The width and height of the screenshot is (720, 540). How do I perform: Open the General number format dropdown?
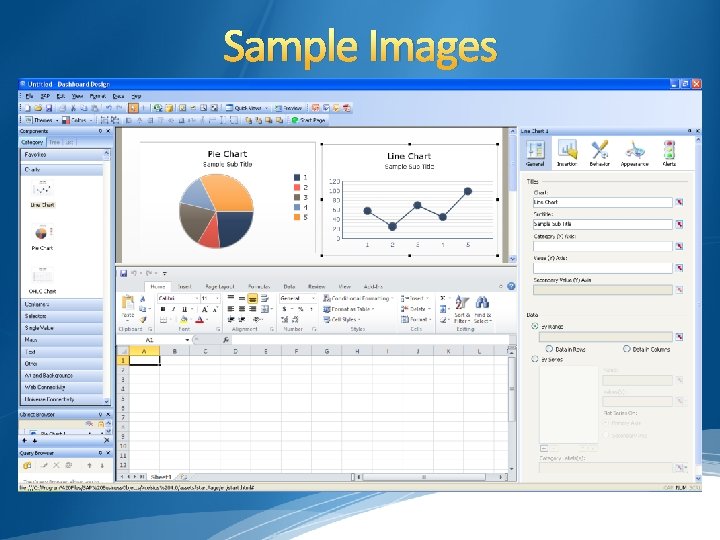coord(313,298)
